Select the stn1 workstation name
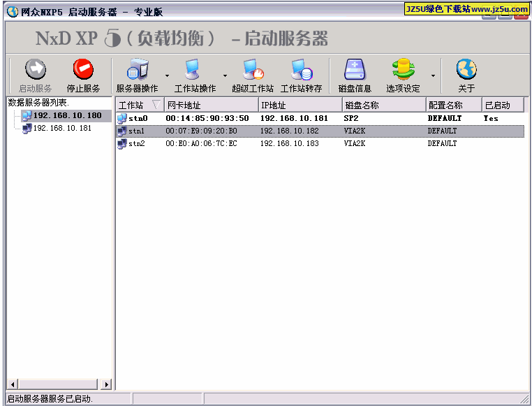 click(x=136, y=131)
